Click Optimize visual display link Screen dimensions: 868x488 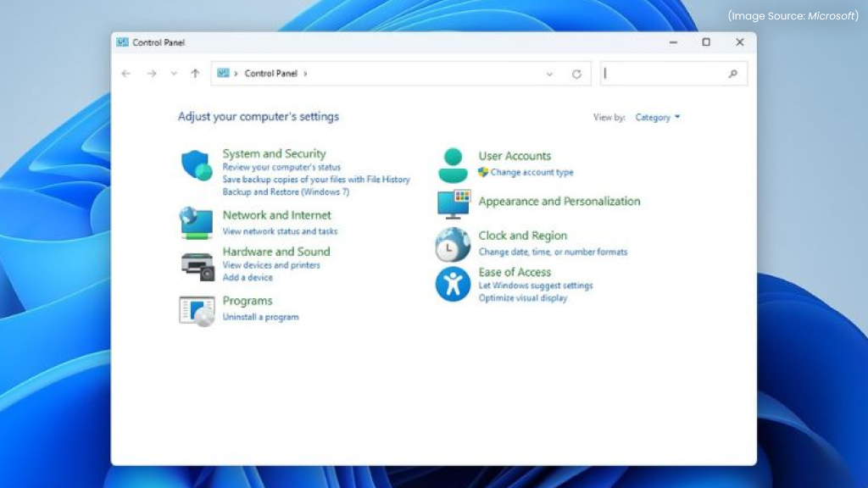click(522, 298)
